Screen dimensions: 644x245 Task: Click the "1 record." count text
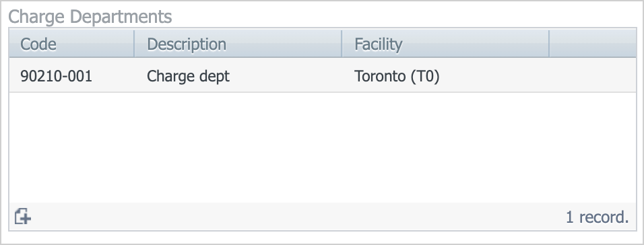coord(597,217)
